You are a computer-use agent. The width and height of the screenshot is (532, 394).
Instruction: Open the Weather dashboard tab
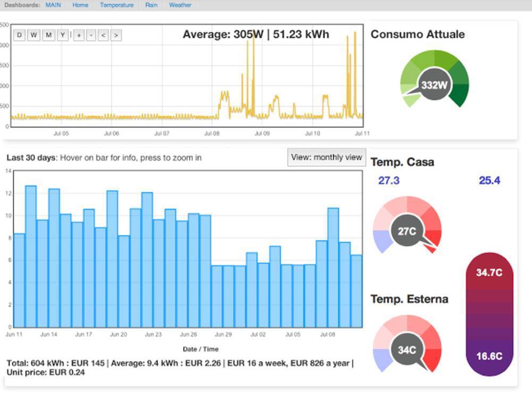(x=180, y=5)
